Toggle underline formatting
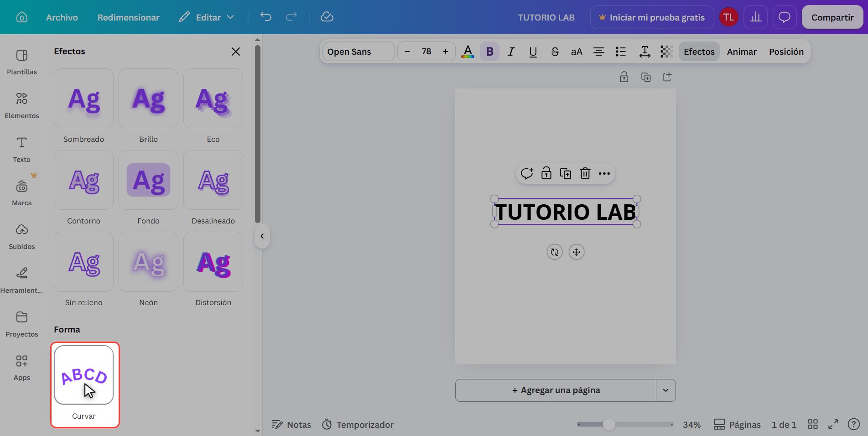The height and width of the screenshot is (436, 868). point(533,52)
